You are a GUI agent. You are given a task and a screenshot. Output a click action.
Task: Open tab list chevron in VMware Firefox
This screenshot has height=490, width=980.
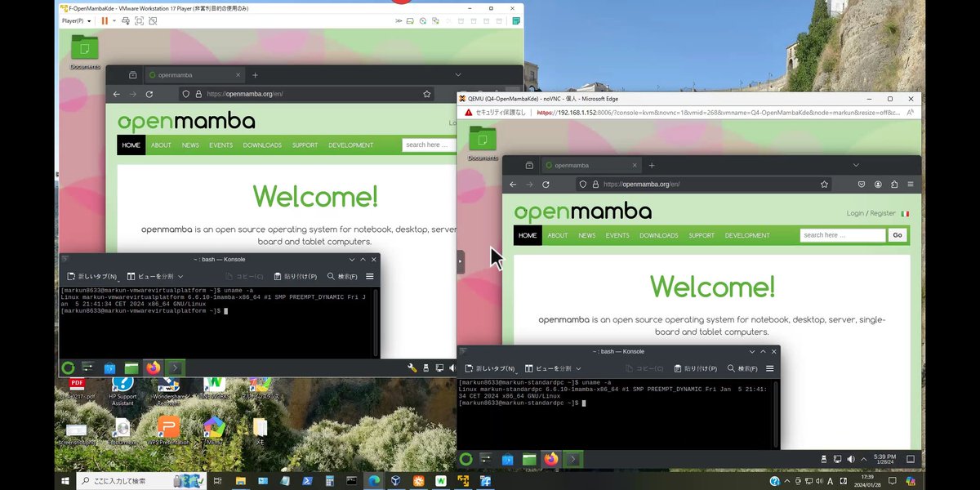457,75
